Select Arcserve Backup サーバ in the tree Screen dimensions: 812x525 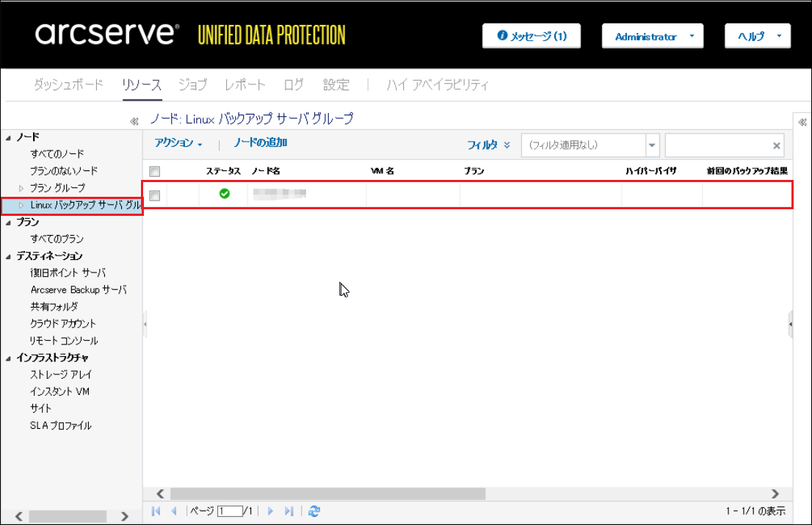point(79,290)
